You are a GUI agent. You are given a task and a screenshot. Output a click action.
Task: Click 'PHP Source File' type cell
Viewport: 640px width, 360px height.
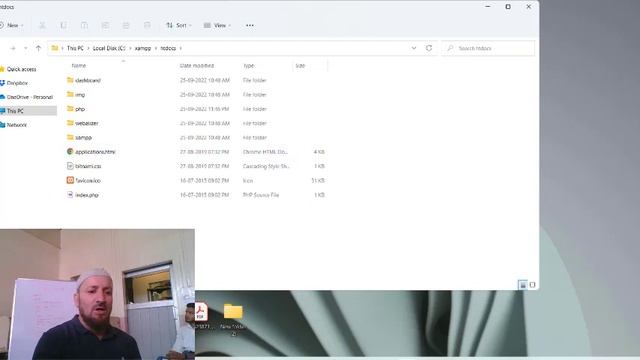pyautogui.click(x=261, y=195)
